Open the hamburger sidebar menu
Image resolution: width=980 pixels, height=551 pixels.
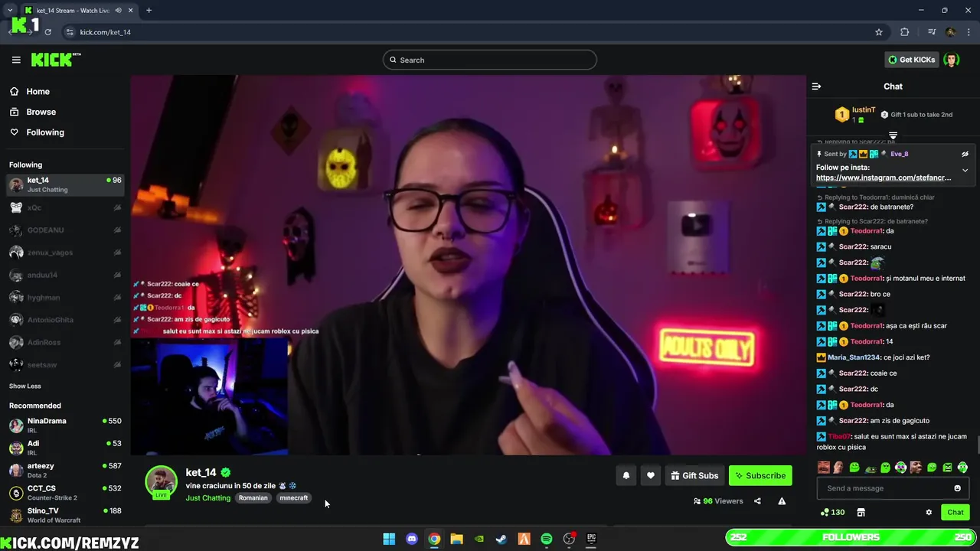[16, 60]
